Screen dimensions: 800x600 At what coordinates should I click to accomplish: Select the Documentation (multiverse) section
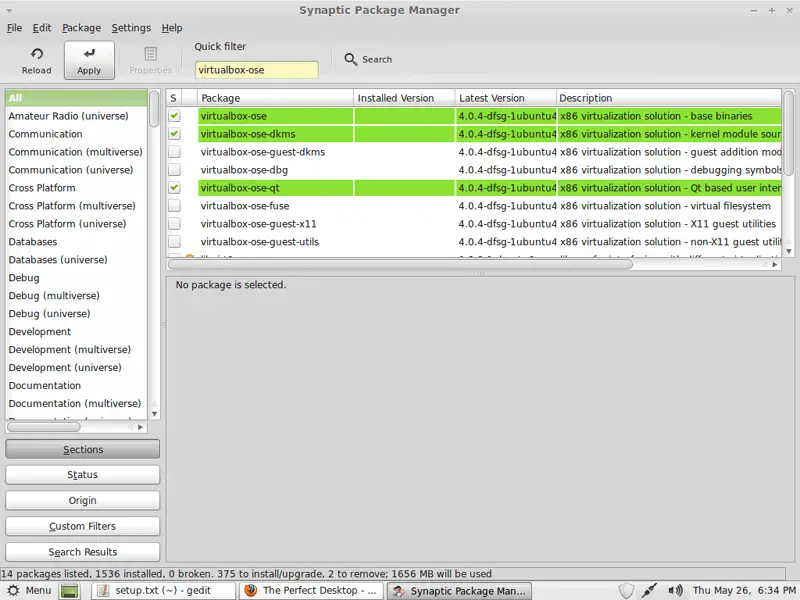[74, 404]
